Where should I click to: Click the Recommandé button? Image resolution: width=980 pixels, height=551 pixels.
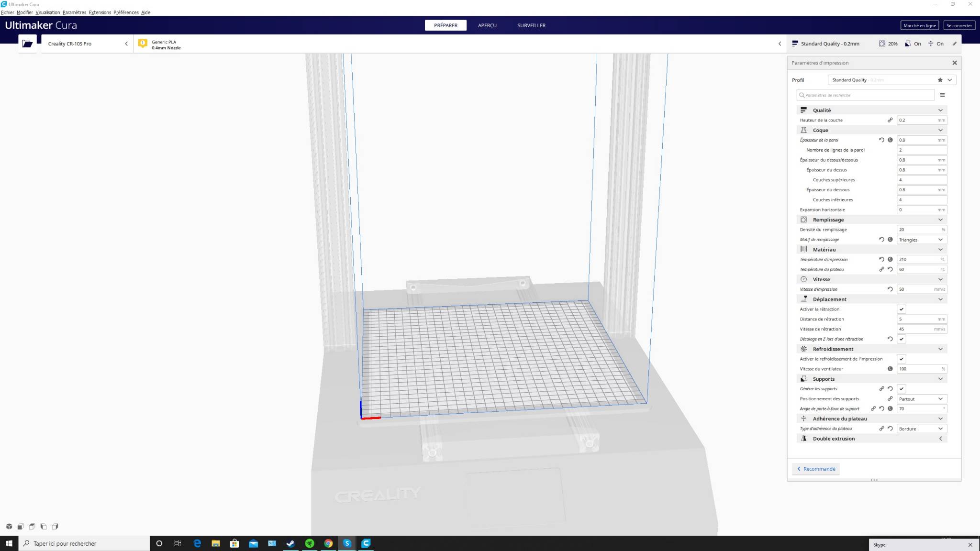tap(816, 469)
